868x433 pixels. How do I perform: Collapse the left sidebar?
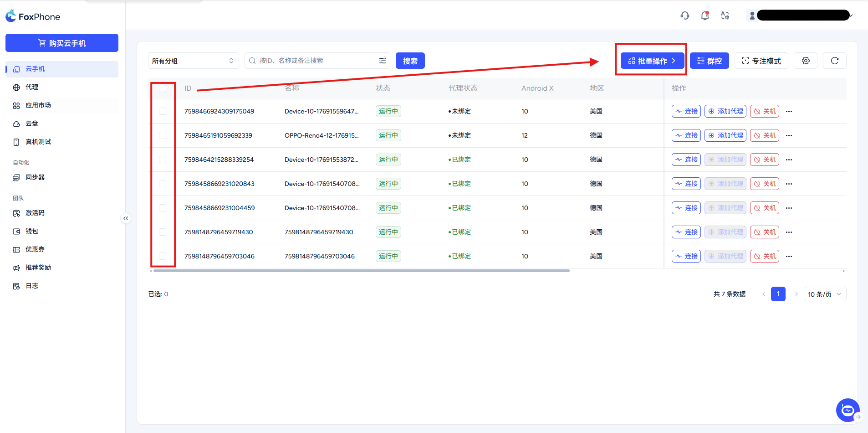click(126, 218)
